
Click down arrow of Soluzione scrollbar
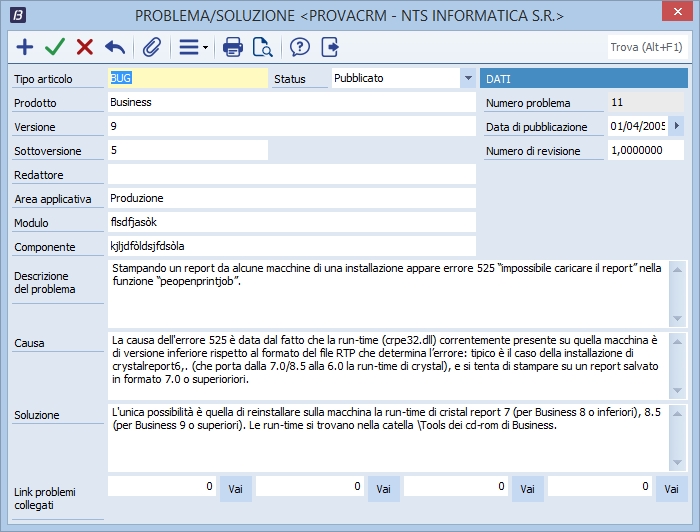pos(678,462)
